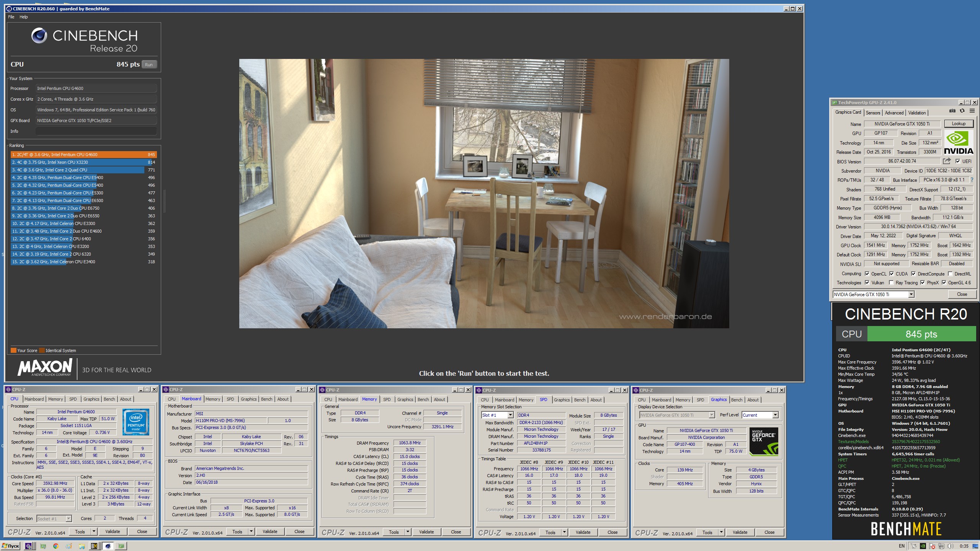Click the Cinebench taskbar button
Screen dimensions: 980x551
[x=108, y=546]
